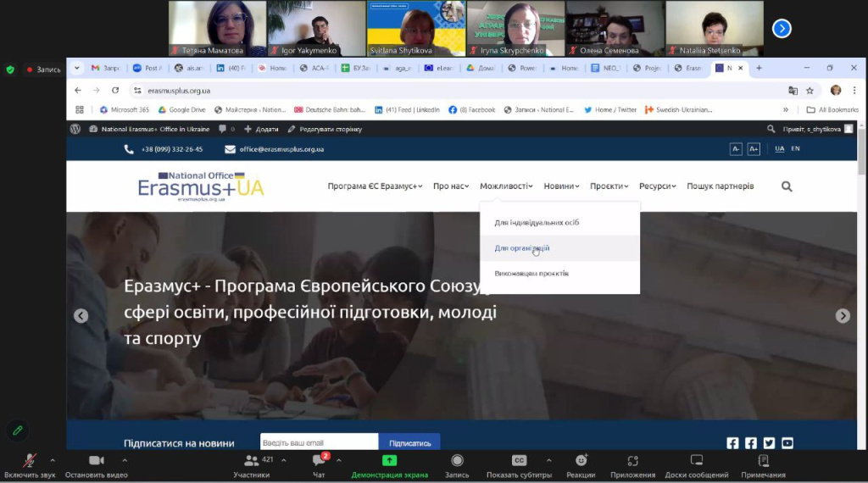This screenshot has width=868, height=483.
Task: Switch site language to EN
Action: 795,148
